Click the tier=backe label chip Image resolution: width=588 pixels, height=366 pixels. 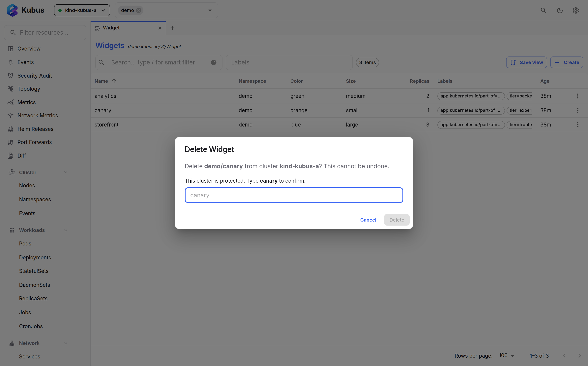point(520,96)
